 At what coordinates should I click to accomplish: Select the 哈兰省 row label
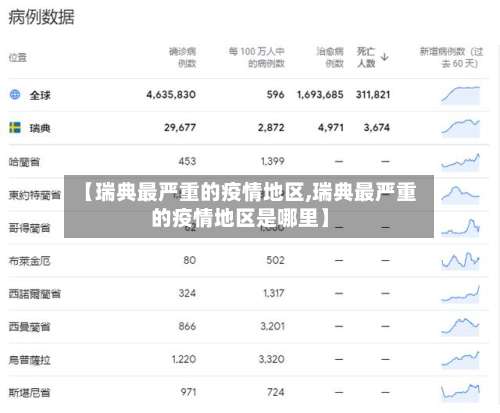[24, 162]
